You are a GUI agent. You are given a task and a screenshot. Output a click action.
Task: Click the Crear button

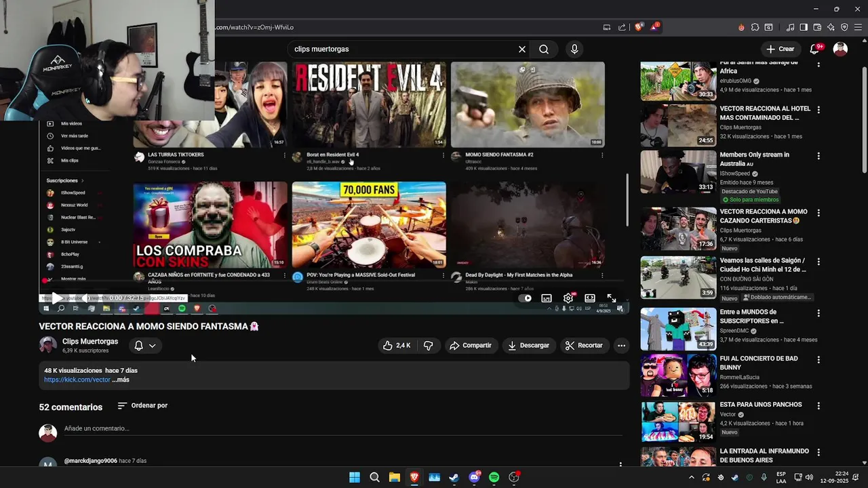pyautogui.click(x=780, y=49)
